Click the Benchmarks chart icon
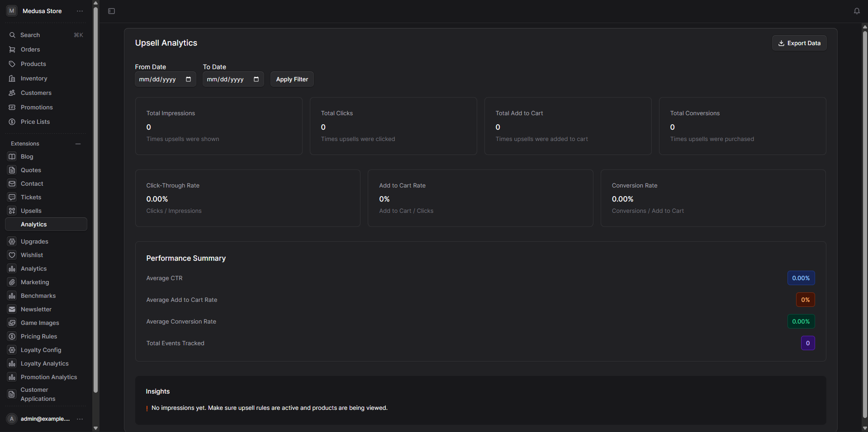The image size is (868, 432). tap(12, 296)
